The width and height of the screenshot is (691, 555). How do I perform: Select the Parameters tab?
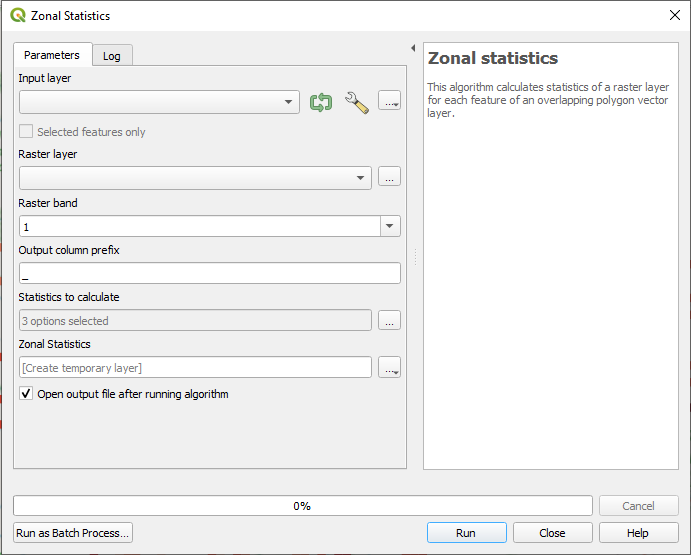pyautogui.click(x=52, y=55)
